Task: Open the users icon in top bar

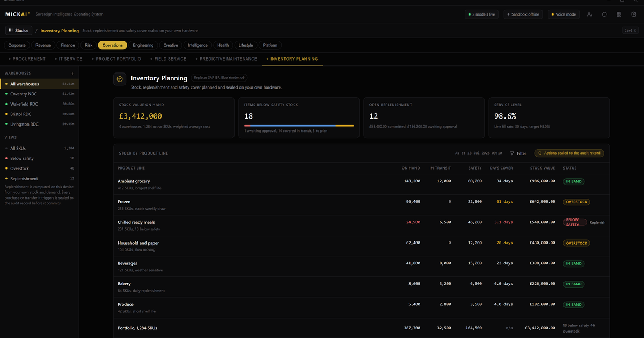Action: pos(590,14)
